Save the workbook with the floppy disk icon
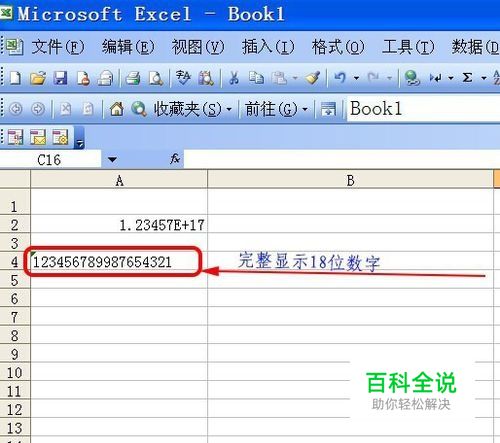The height and width of the screenshot is (443, 500). 60,78
